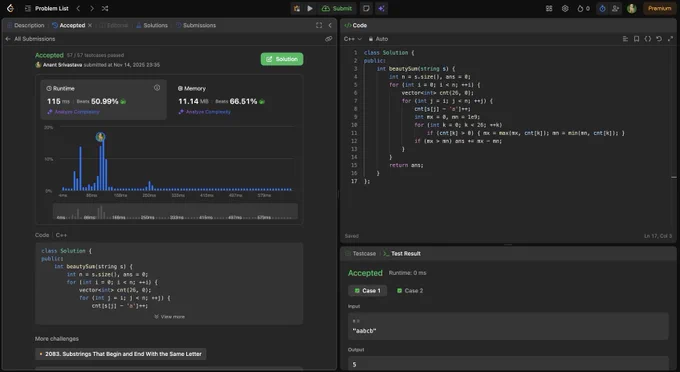The image size is (680, 372).
Task: Pick a random problem with shuffle icon
Action: click(x=105, y=8)
